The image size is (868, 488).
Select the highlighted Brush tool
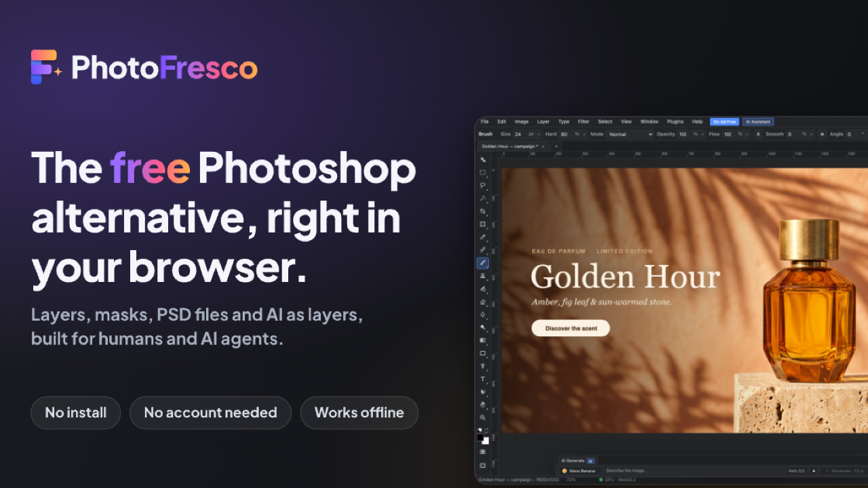coord(483,263)
